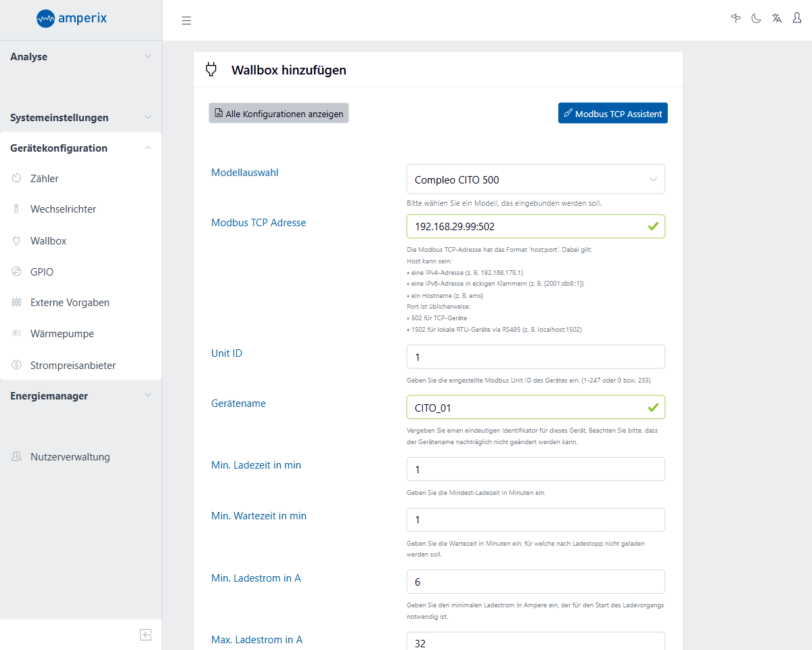Select GPIO sidebar item

(42, 272)
